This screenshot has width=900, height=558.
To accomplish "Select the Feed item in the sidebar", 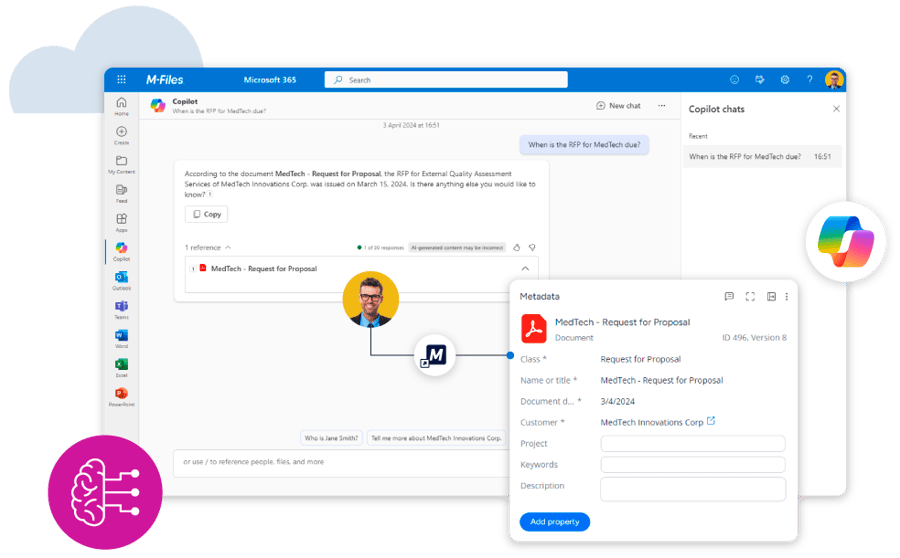I will [x=121, y=192].
